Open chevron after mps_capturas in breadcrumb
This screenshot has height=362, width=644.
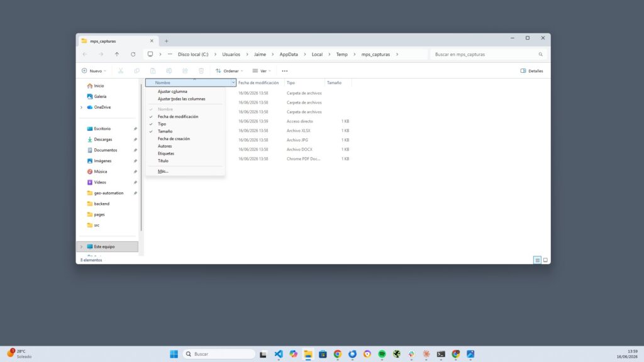[x=397, y=54]
